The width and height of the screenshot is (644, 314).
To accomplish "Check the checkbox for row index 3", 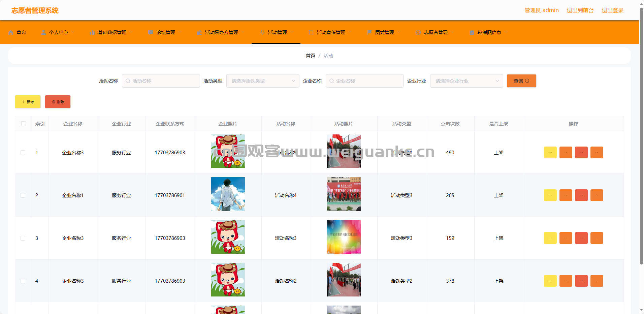I will [23, 238].
